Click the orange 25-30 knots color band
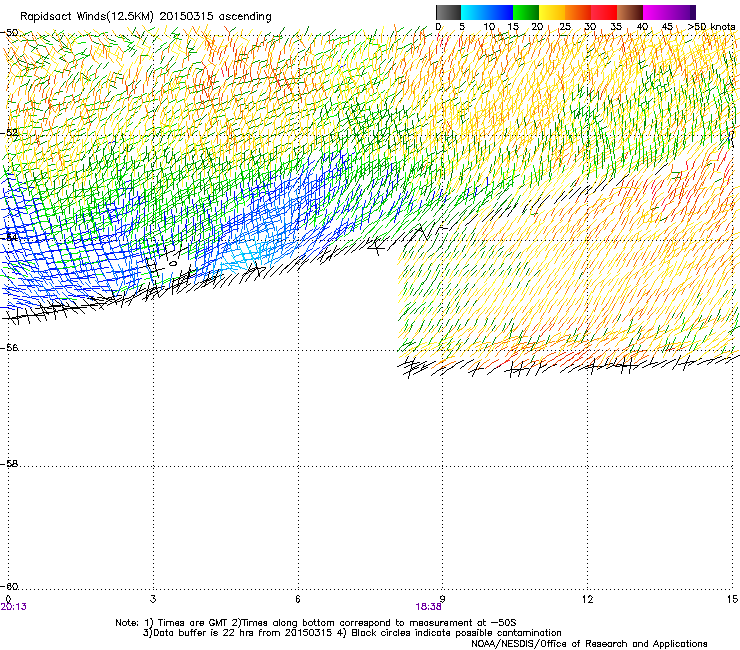 [578, 12]
